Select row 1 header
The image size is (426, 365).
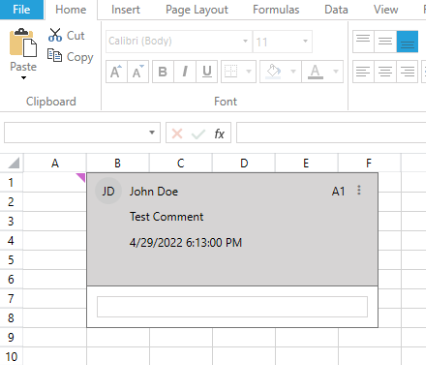11,182
